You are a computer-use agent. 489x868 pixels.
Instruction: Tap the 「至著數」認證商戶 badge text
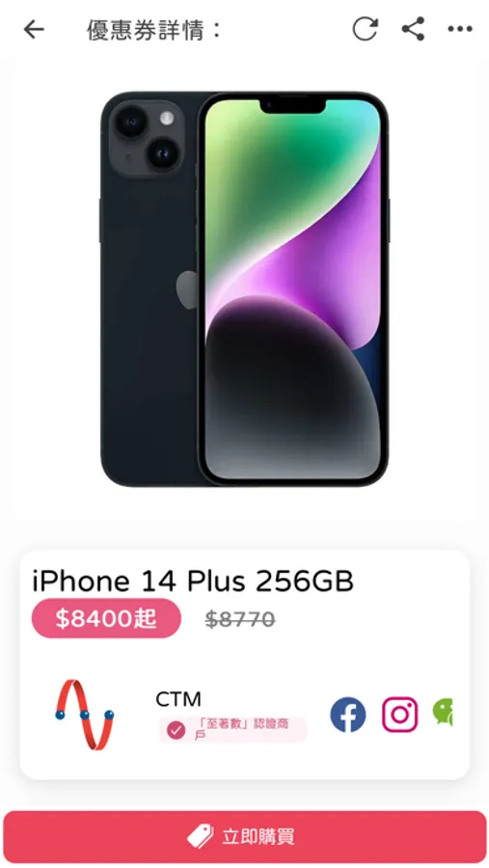pos(242,730)
